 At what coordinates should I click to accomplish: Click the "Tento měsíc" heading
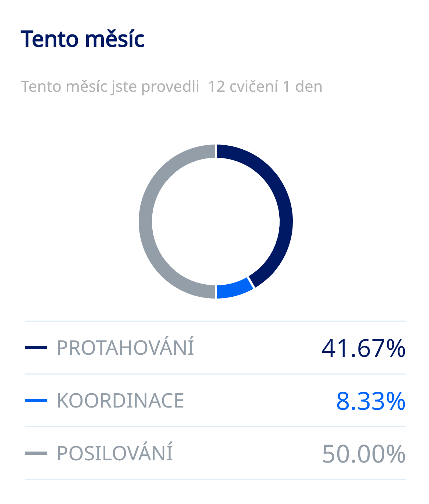83,39
